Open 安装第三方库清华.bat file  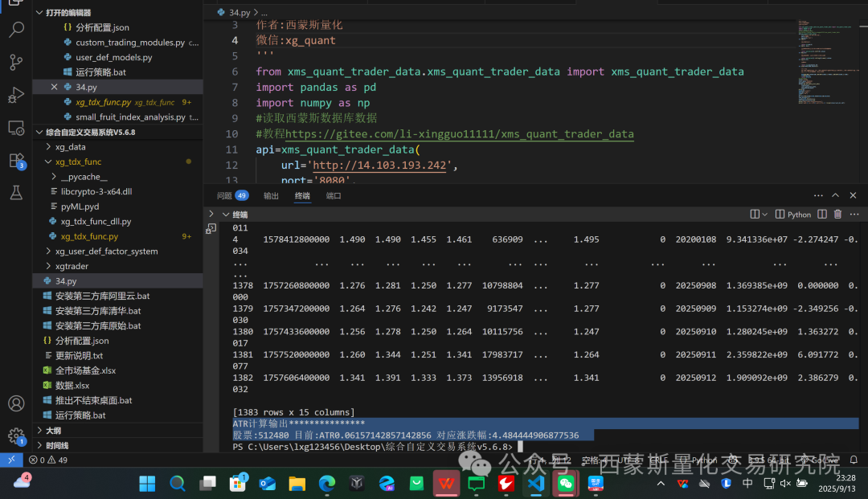98,311
